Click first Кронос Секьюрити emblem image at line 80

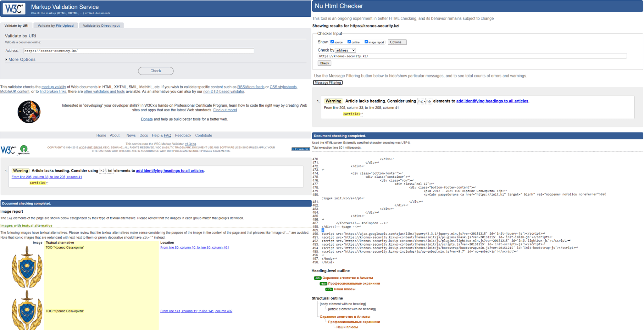point(27,267)
